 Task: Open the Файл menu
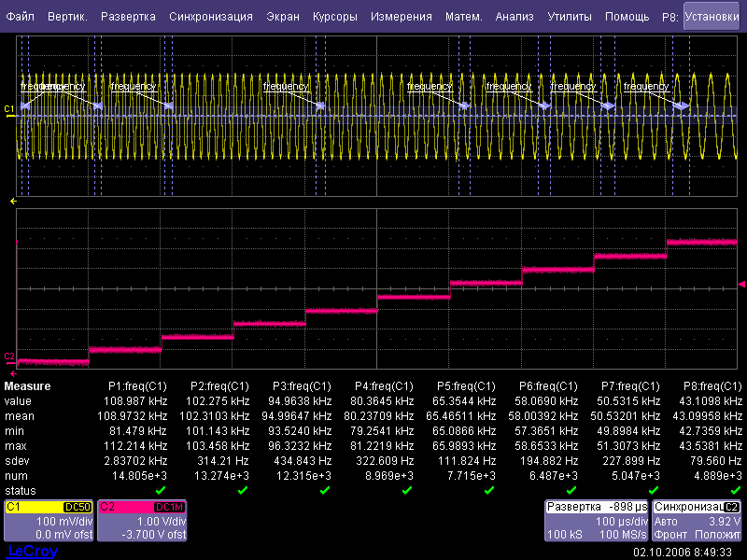point(20,17)
